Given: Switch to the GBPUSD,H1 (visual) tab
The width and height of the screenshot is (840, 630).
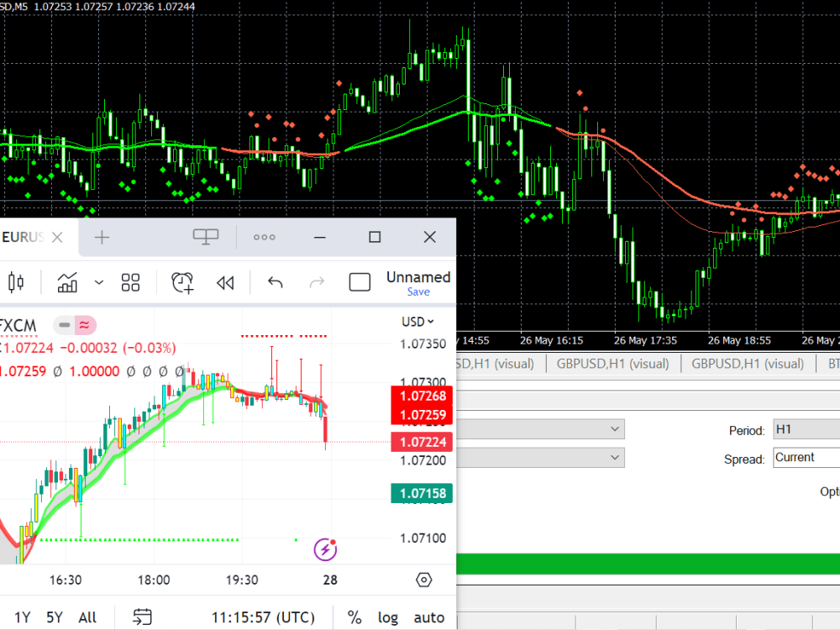Looking at the screenshot, I should tap(612, 363).
